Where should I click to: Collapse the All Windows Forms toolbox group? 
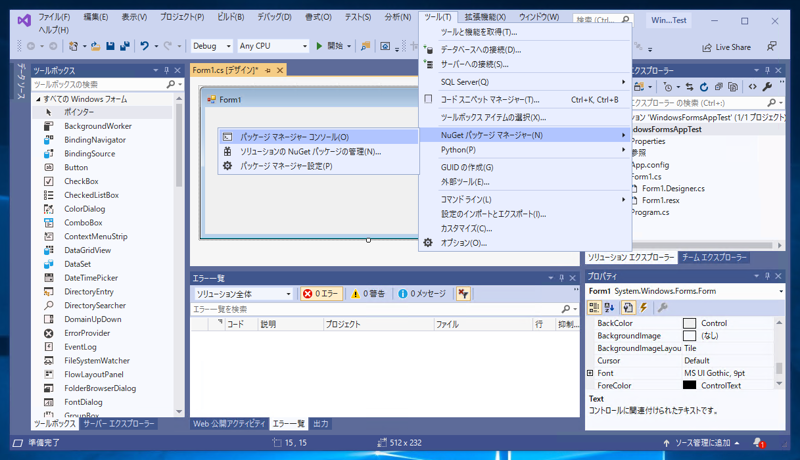tap(38, 99)
